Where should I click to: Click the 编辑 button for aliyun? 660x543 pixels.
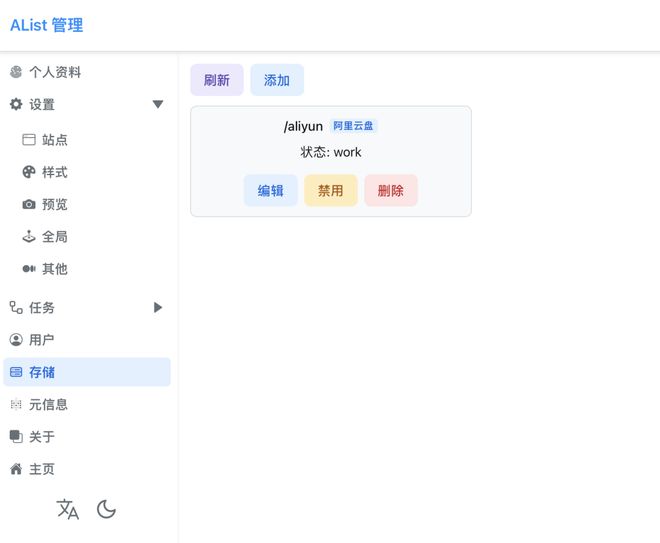coord(270,190)
